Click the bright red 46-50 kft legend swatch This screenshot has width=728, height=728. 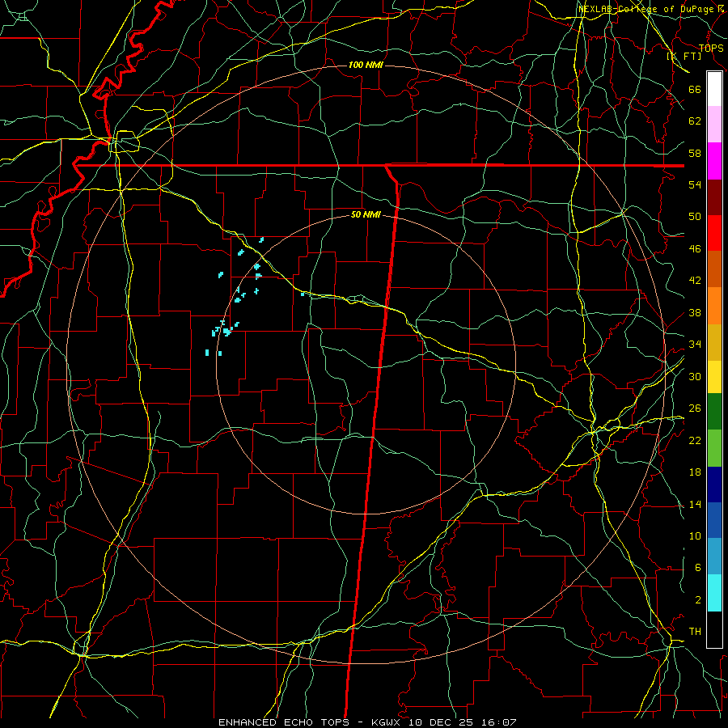click(x=714, y=233)
